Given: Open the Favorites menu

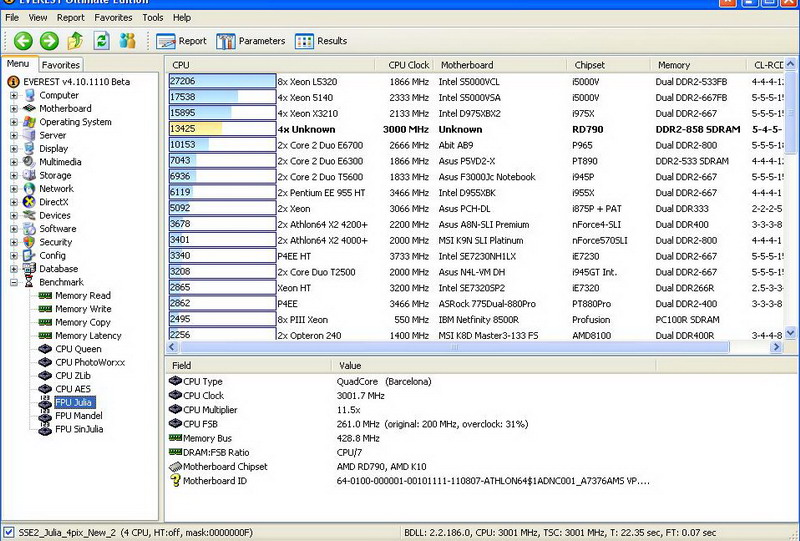Looking at the screenshot, I should [x=113, y=17].
